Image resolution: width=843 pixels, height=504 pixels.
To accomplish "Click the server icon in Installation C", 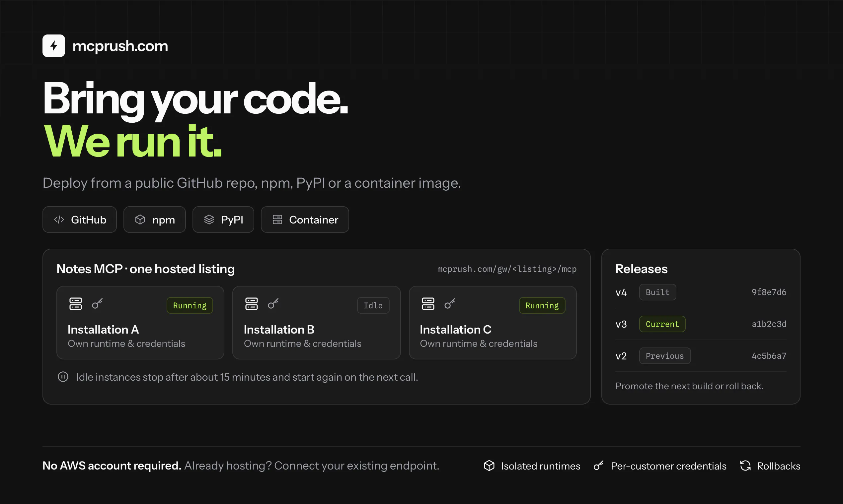I will point(428,304).
